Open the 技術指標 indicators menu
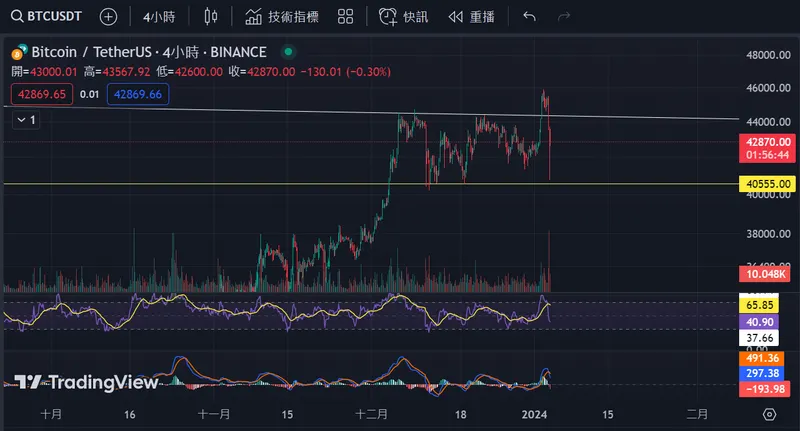Image resolution: width=800 pixels, height=431 pixels. [282, 17]
